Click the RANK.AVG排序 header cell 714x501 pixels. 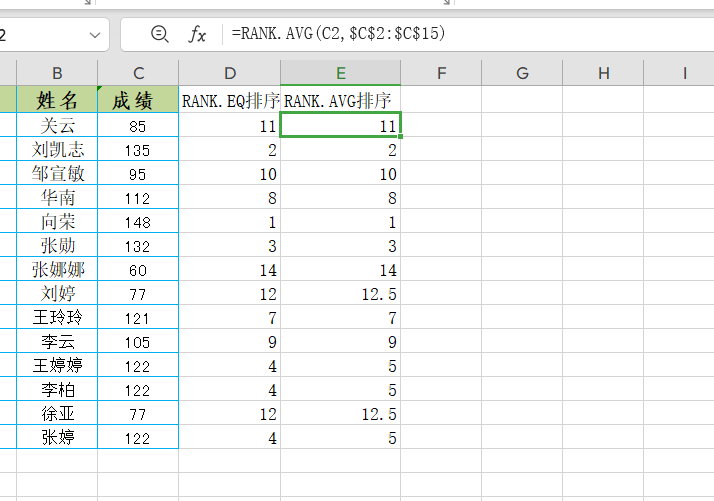pyautogui.click(x=341, y=99)
